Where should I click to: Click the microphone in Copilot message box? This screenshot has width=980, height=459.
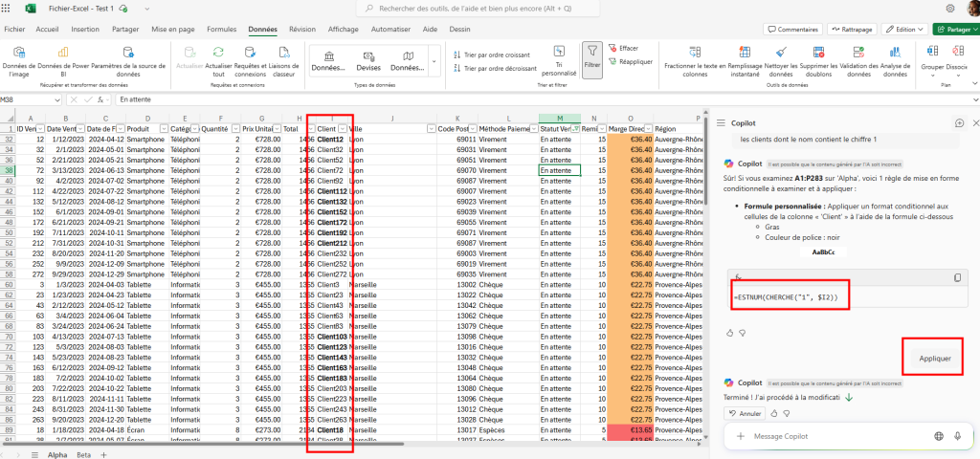(957, 436)
